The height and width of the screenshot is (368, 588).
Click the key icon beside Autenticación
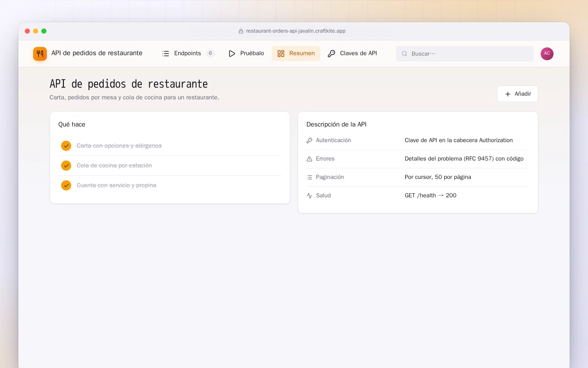point(309,140)
